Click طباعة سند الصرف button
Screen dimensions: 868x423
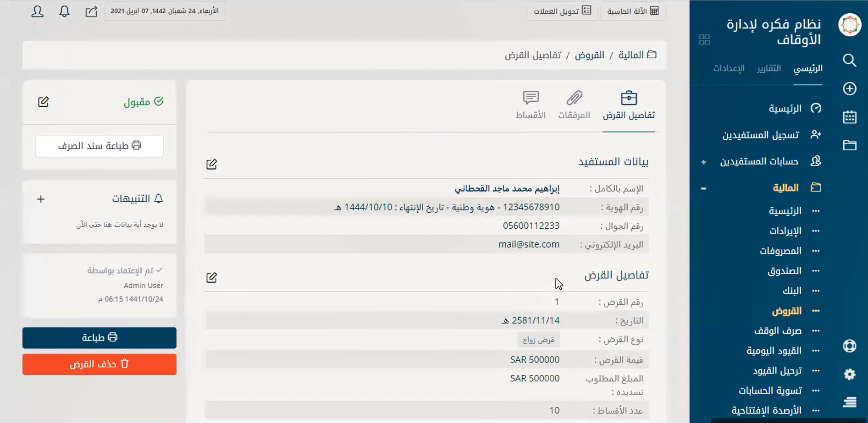coord(100,146)
